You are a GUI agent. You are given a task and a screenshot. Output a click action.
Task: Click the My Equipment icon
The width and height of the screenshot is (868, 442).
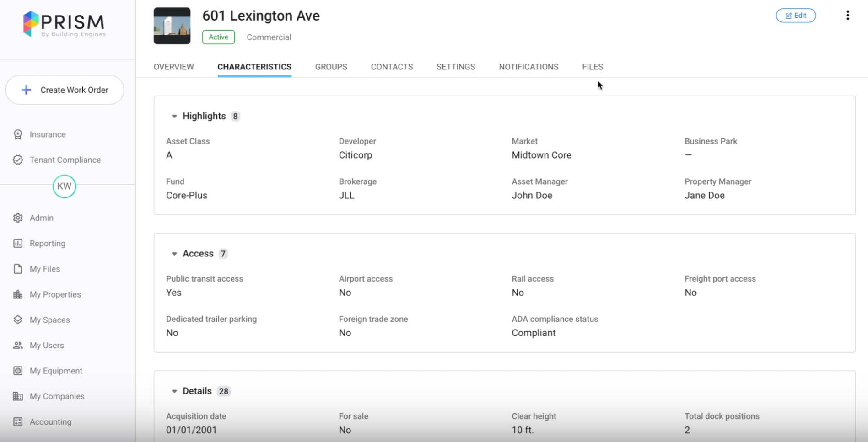[18, 371]
